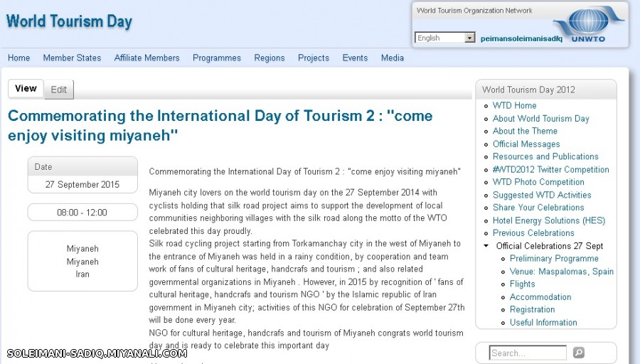Screen dimensions: 640x364
Task: Open Resources and Publications link
Action: tap(545, 156)
